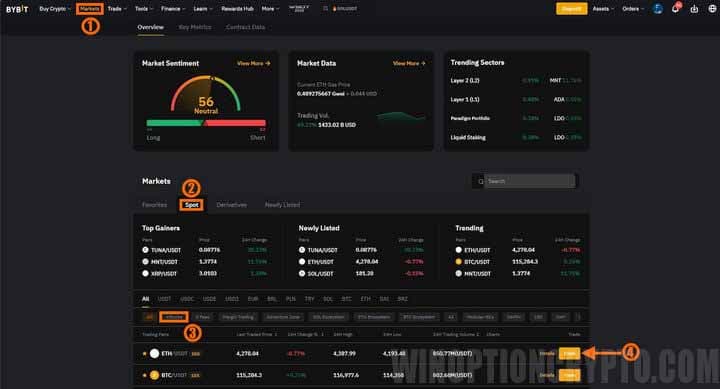Expand the Finance dropdown menu
The height and width of the screenshot is (389, 720).
pyautogui.click(x=173, y=9)
